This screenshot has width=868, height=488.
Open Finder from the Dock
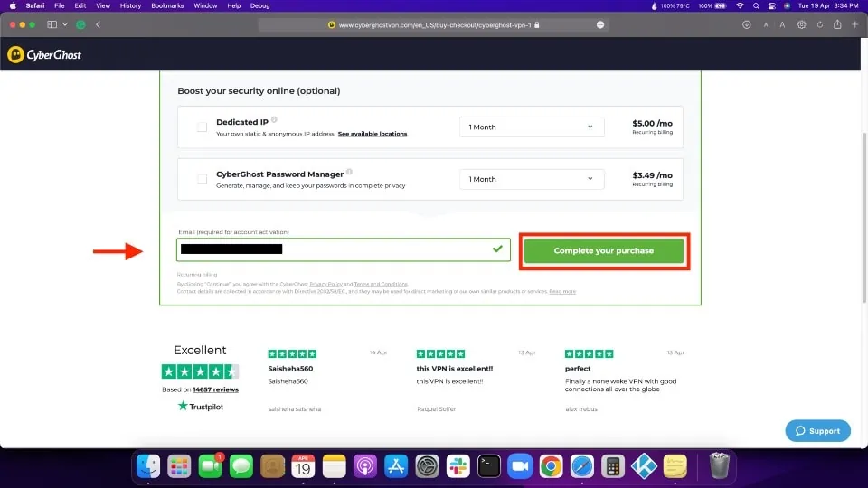(148, 466)
